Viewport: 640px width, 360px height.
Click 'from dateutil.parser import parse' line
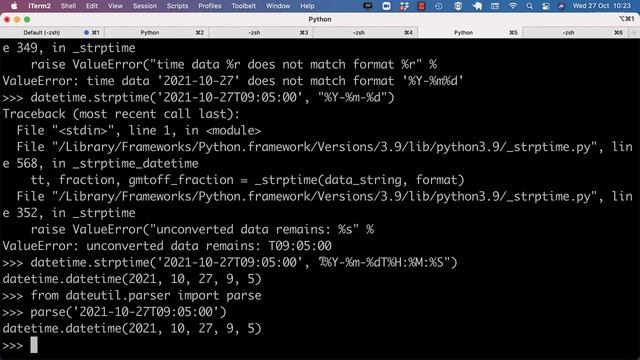click(x=132, y=295)
